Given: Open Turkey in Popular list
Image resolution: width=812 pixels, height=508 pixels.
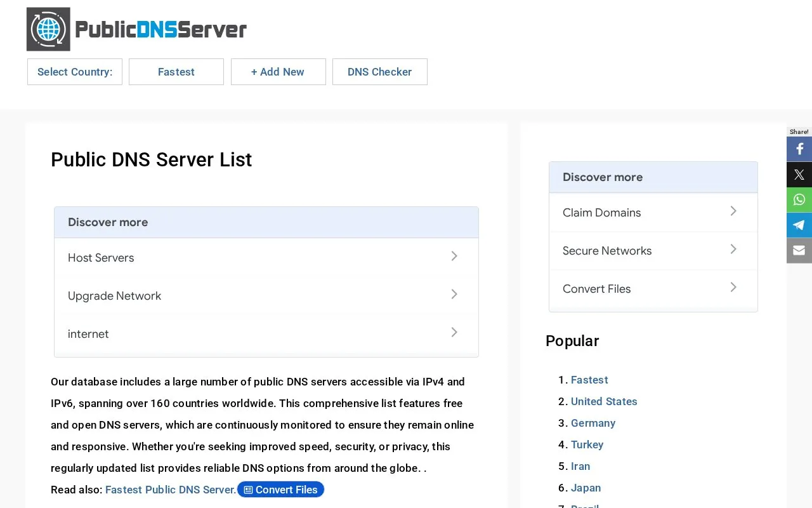Looking at the screenshot, I should pos(587,444).
